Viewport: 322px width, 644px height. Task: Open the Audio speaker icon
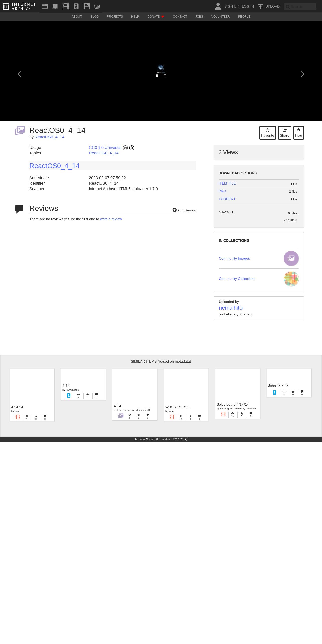[x=76, y=6]
